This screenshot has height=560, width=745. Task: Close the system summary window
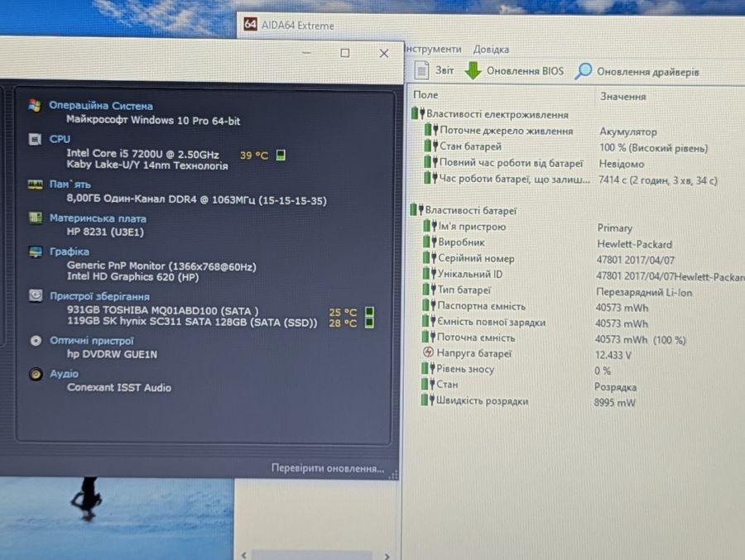click(384, 53)
